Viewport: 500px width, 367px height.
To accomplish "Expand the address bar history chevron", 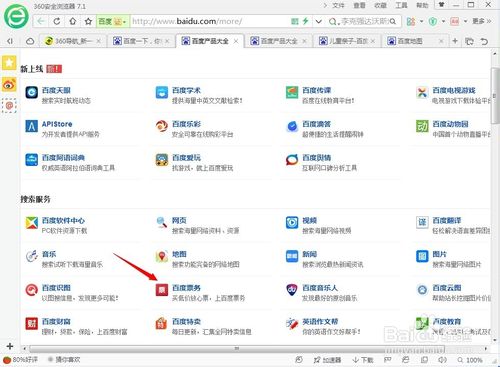I will (319, 22).
